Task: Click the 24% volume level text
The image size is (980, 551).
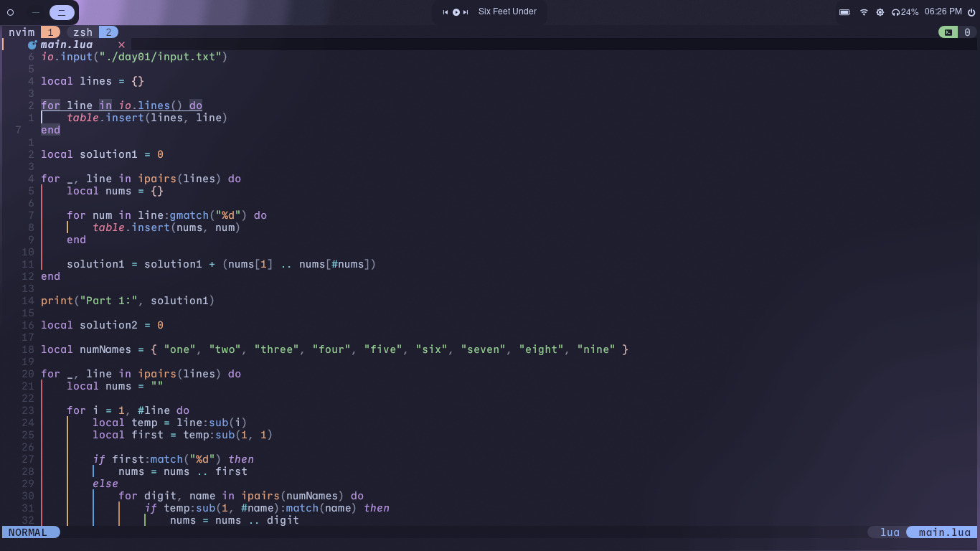Action: [x=910, y=12]
